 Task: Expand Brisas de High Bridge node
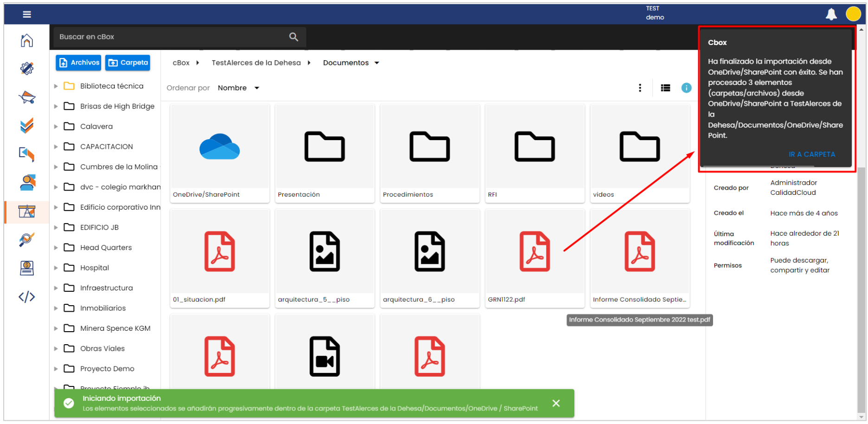pyautogui.click(x=56, y=106)
